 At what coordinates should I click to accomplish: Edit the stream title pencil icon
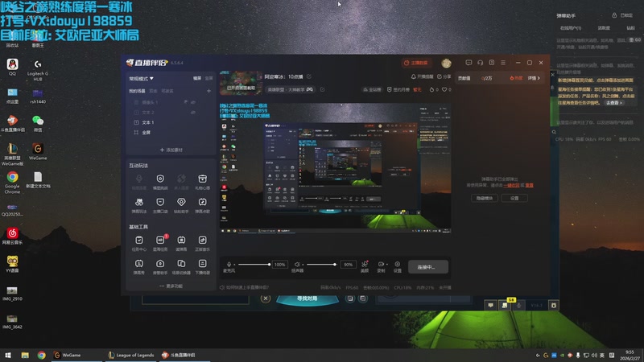pos(309,76)
